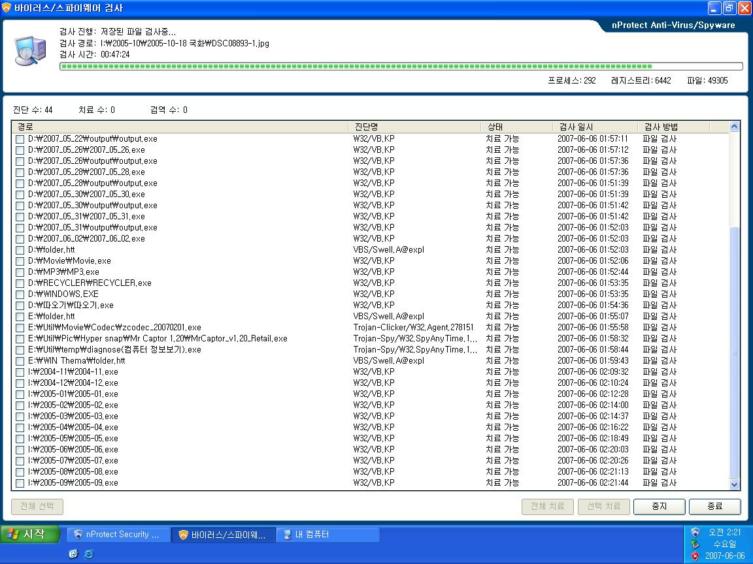The width and height of the screenshot is (753, 564).
Task: Check the box for D:\2007_05_26\2007_05_26.exe
Action: (x=20, y=150)
